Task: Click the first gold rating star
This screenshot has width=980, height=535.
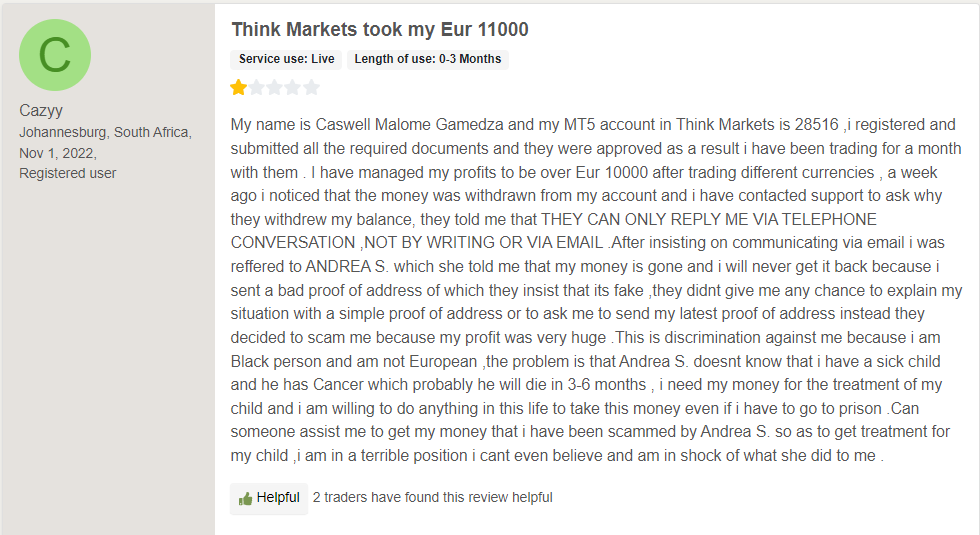Action: coord(238,88)
